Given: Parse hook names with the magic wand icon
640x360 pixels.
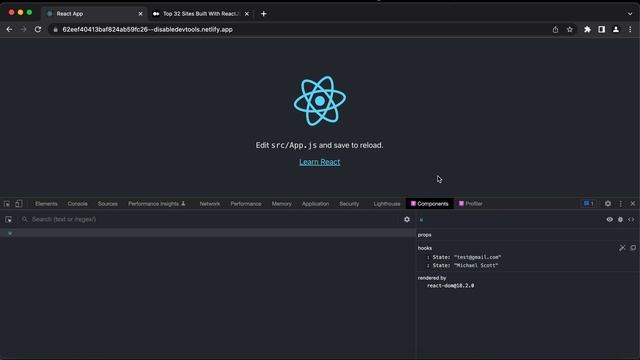Looking at the screenshot, I should pos(622,248).
